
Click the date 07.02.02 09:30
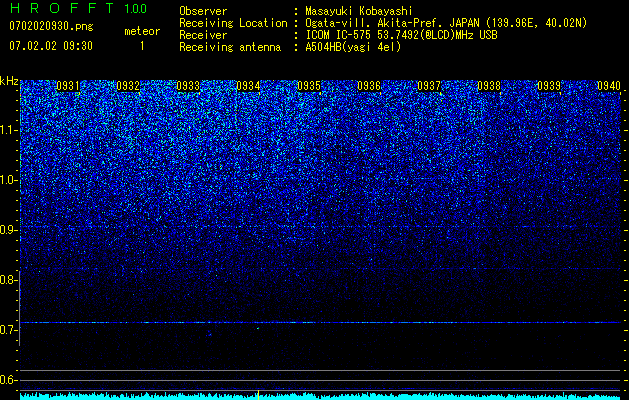[51, 46]
